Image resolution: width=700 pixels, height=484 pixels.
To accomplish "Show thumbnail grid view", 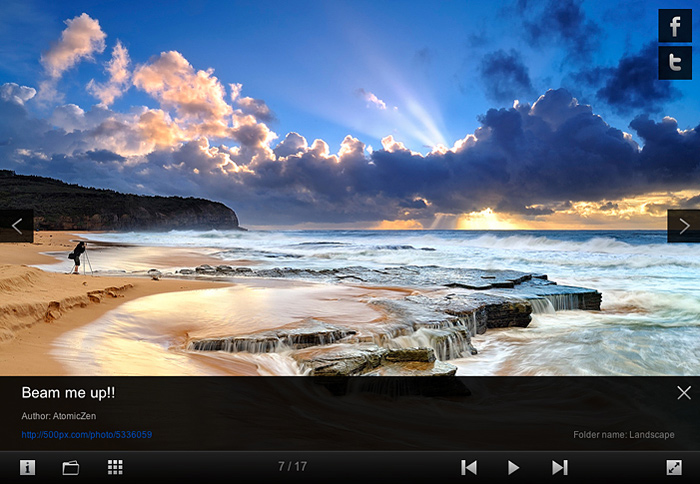I will 115,467.
